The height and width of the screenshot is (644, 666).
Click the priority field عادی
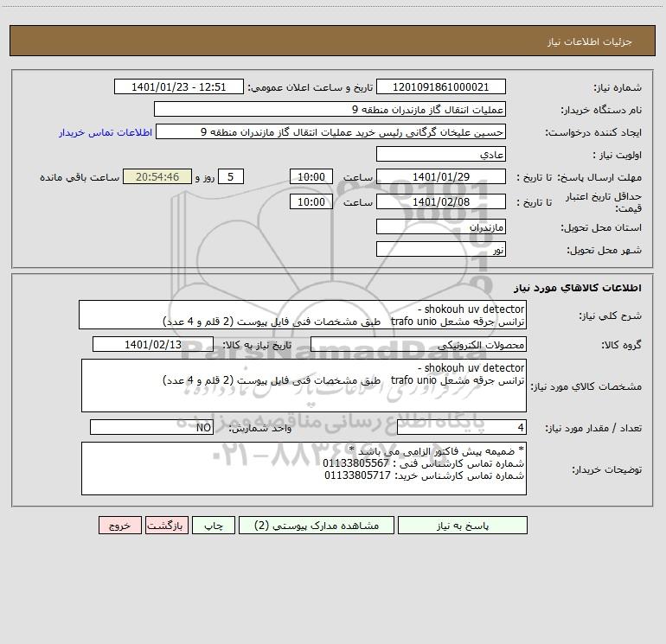click(441, 154)
